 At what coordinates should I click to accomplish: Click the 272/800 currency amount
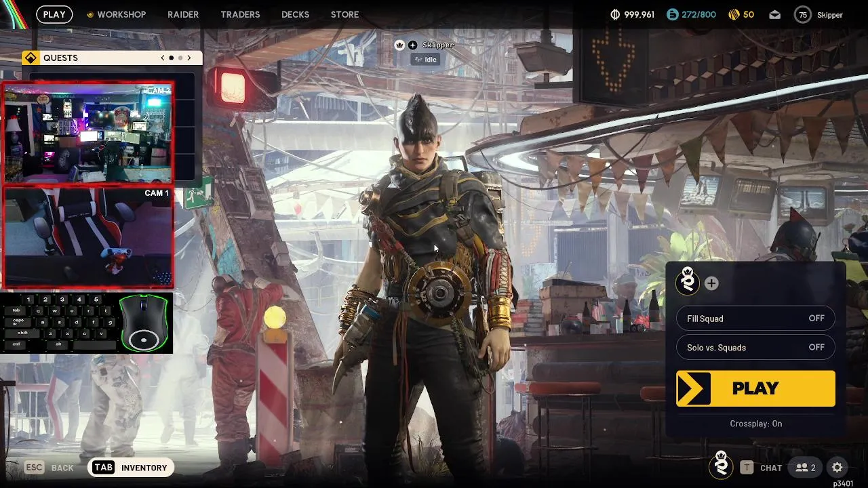(x=699, y=14)
